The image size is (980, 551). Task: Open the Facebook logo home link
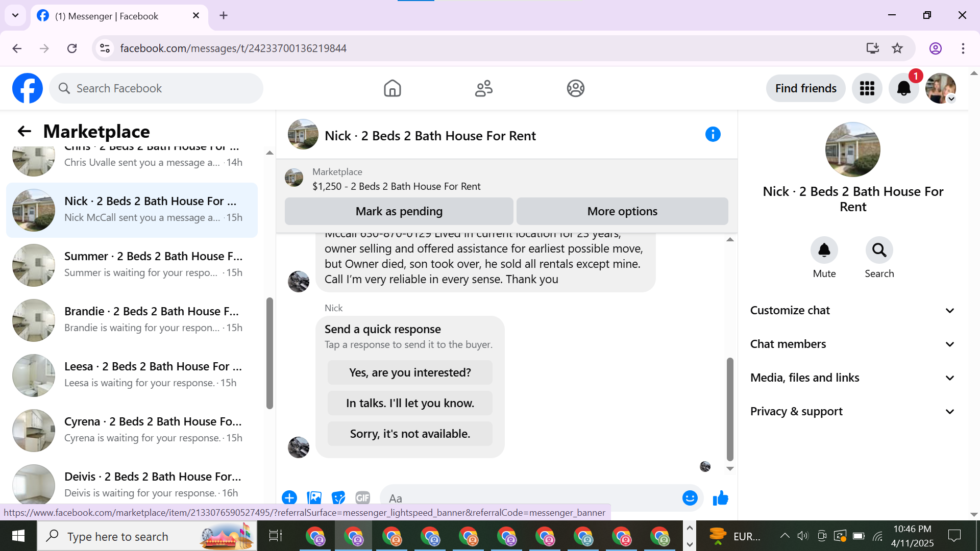coord(28,88)
